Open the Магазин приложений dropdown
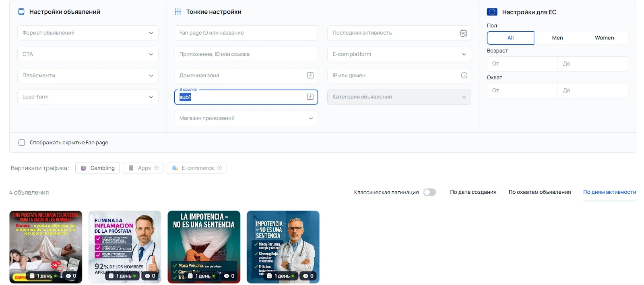The height and width of the screenshot is (285, 644). click(x=246, y=118)
